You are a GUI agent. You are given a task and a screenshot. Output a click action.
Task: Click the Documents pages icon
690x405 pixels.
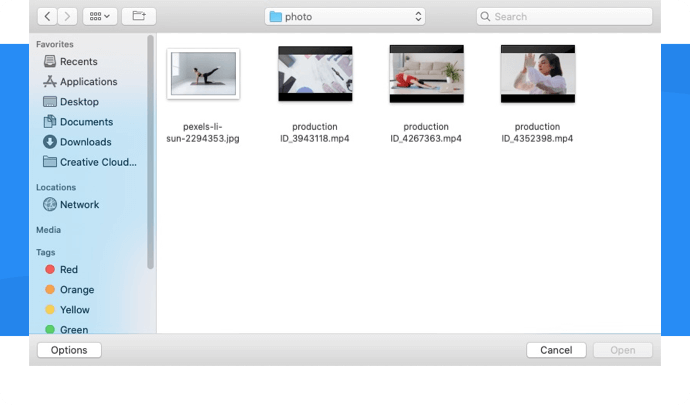pyautogui.click(x=50, y=122)
